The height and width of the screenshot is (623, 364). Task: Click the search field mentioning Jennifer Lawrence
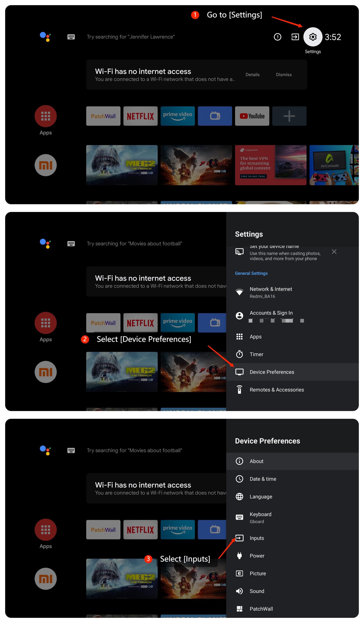click(x=130, y=37)
